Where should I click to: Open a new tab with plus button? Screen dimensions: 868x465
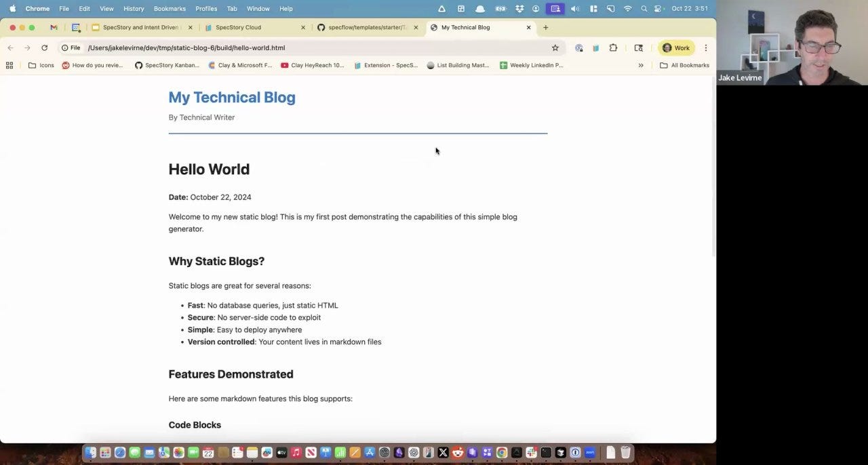(x=546, y=27)
